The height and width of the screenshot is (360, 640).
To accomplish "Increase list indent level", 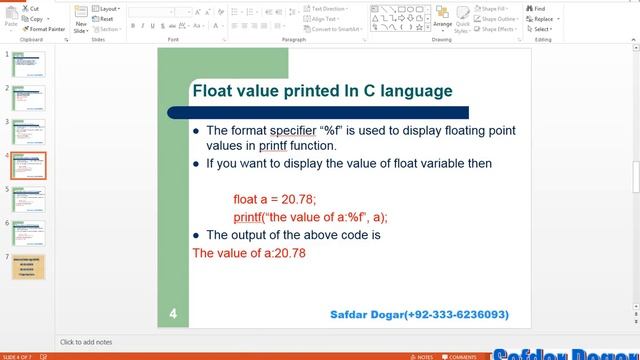I will [x=279, y=12].
